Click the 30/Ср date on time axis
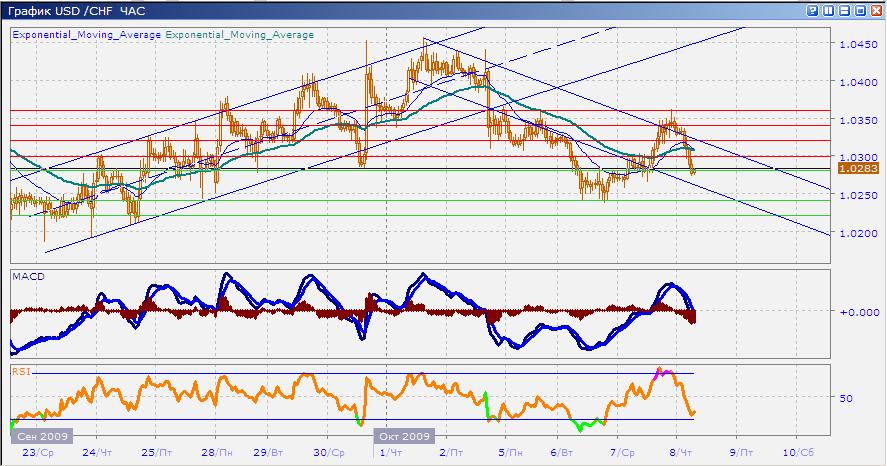The width and height of the screenshot is (887, 466). 328,452
